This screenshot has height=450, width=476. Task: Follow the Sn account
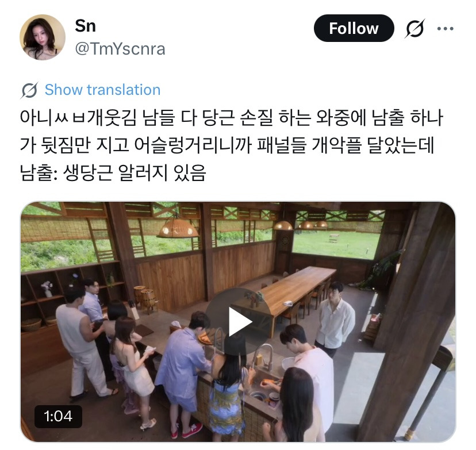354,28
